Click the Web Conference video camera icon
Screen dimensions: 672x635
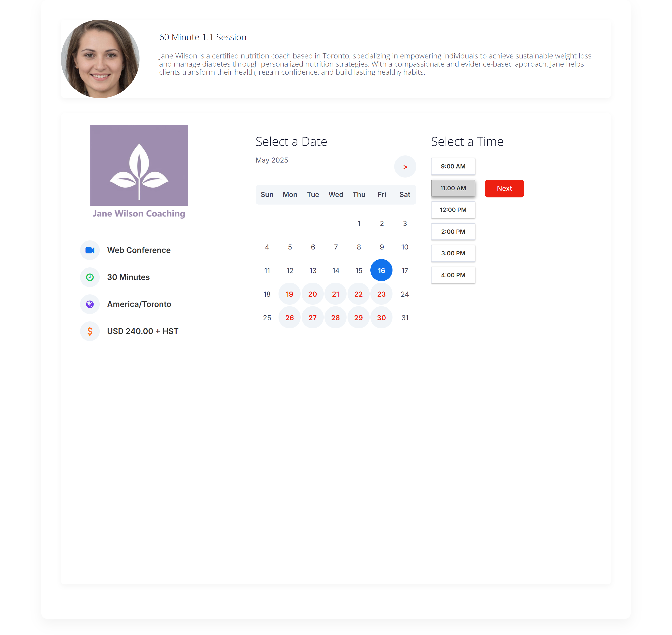click(90, 250)
